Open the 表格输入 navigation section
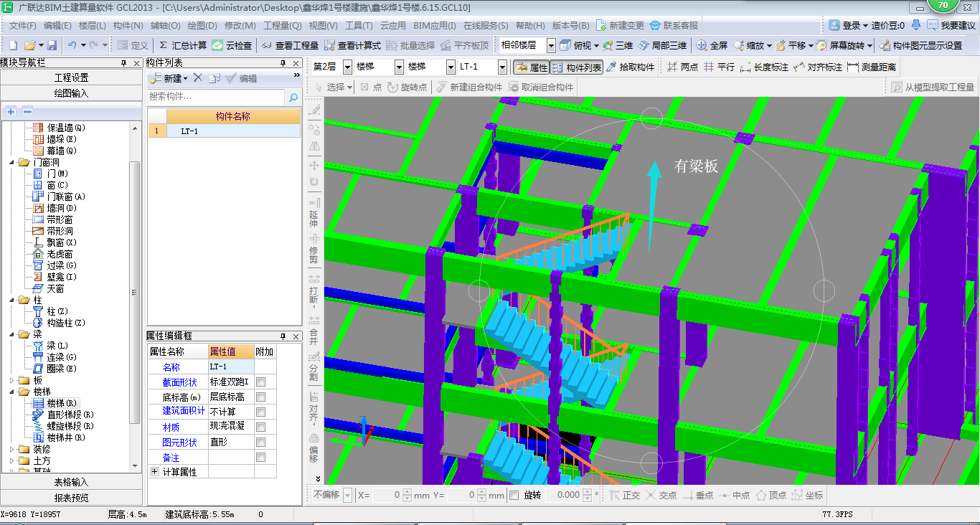Image resolution: width=980 pixels, height=525 pixels. tap(71, 482)
